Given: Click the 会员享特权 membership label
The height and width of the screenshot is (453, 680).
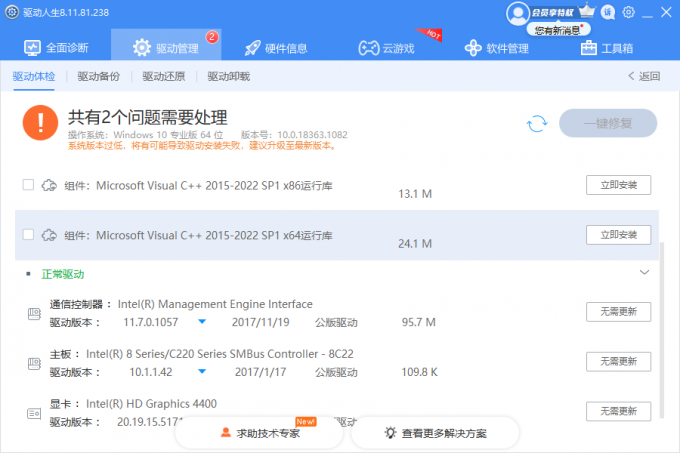Looking at the screenshot, I should pyautogui.click(x=552, y=13).
